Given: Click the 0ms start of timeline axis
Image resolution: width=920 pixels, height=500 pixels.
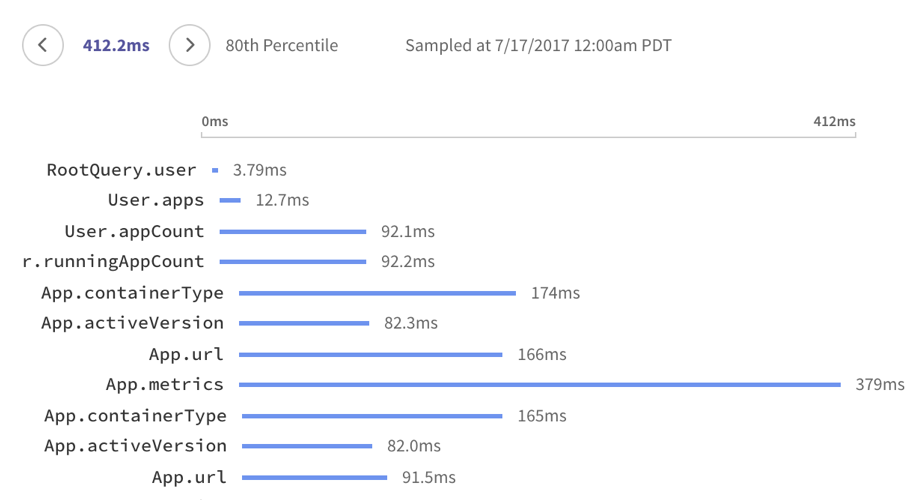Looking at the screenshot, I should 215,121.
